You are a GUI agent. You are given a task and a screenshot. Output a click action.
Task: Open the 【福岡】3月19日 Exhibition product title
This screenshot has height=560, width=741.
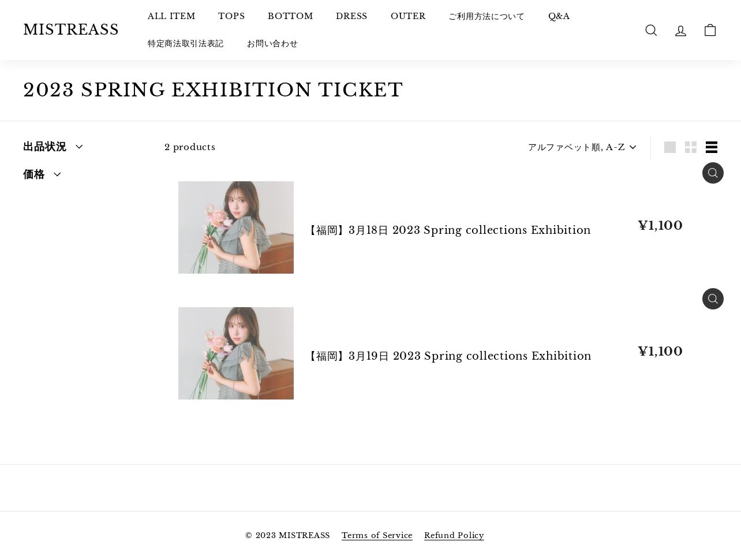click(x=450, y=356)
